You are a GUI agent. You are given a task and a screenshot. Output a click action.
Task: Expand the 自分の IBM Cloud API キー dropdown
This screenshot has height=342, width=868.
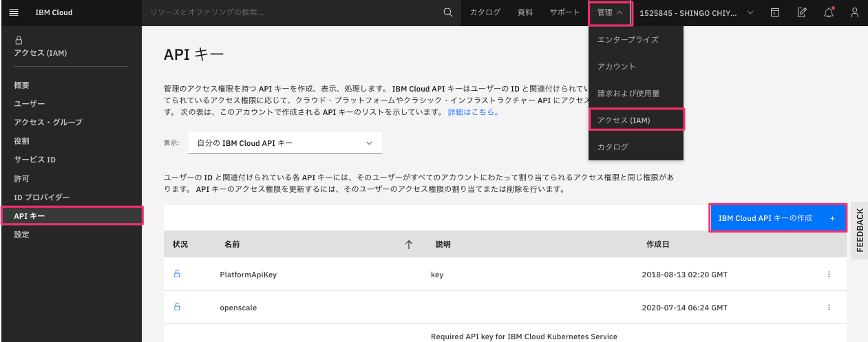pyautogui.click(x=285, y=143)
